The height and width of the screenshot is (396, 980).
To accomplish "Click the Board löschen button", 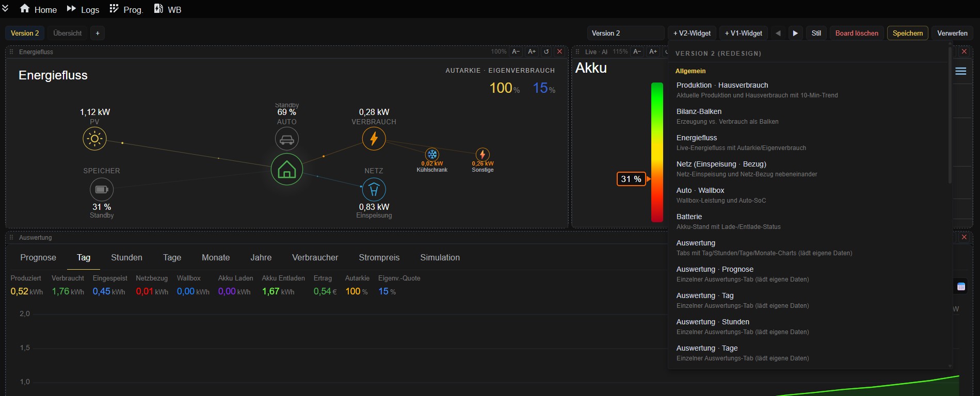I will (x=857, y=33).
